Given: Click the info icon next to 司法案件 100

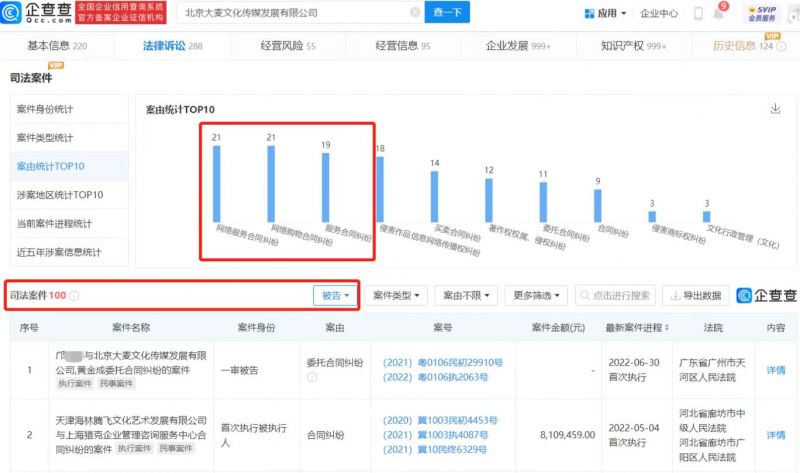Looking at the screenshot, I should (x=74, y=295).
